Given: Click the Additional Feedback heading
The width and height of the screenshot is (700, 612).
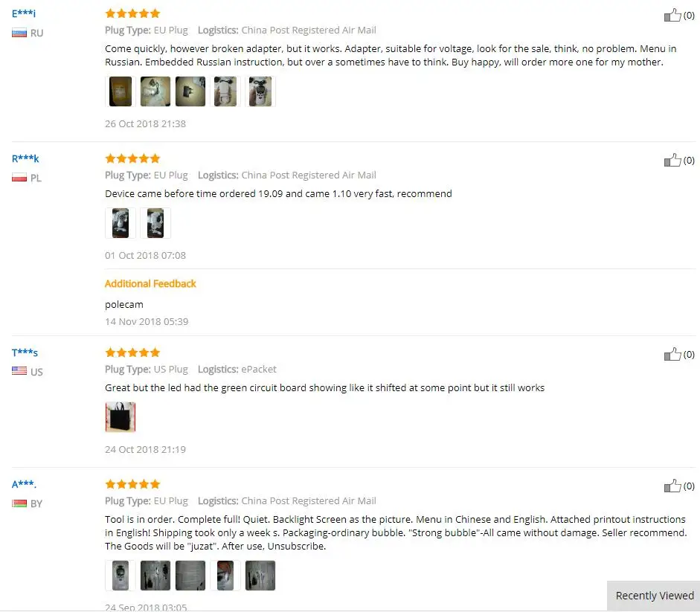Looking at the screenshot, I should pos(150,284).
